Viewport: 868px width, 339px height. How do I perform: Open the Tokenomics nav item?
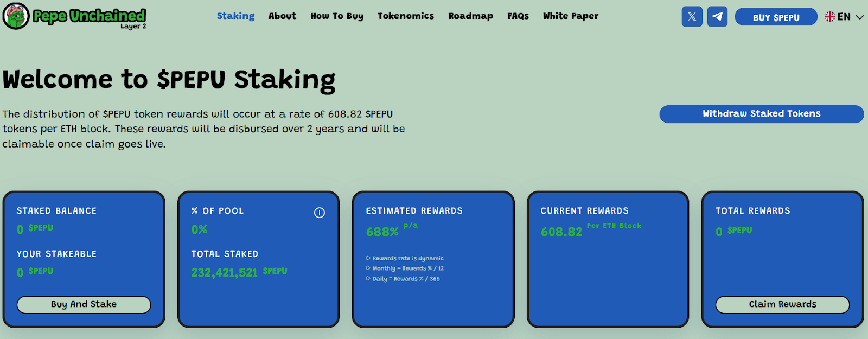[x=406, y=16]
